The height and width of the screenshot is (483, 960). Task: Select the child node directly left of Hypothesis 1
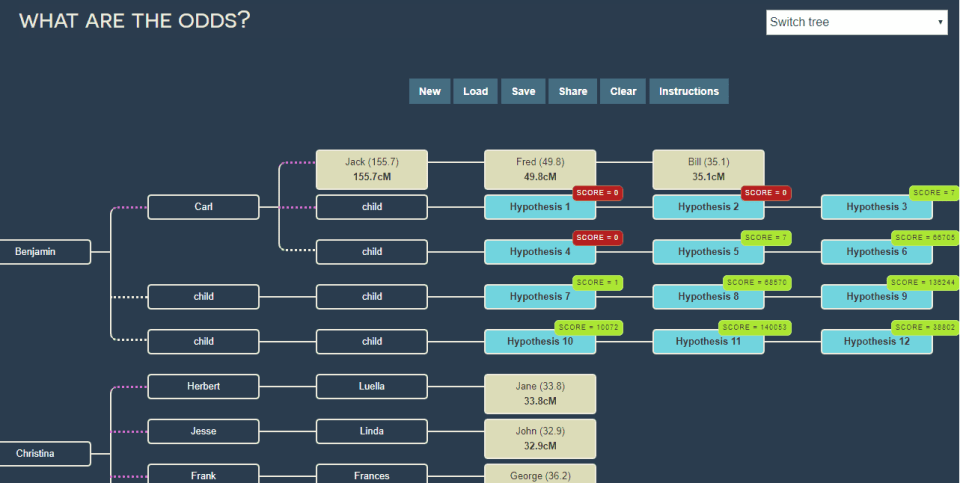coord(372,207)
